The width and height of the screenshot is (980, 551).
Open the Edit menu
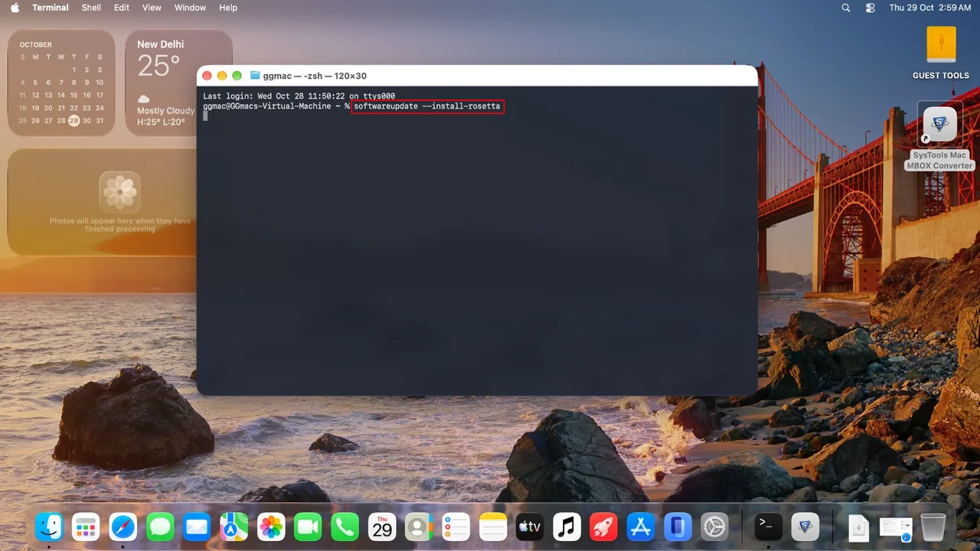click(122, 8)
